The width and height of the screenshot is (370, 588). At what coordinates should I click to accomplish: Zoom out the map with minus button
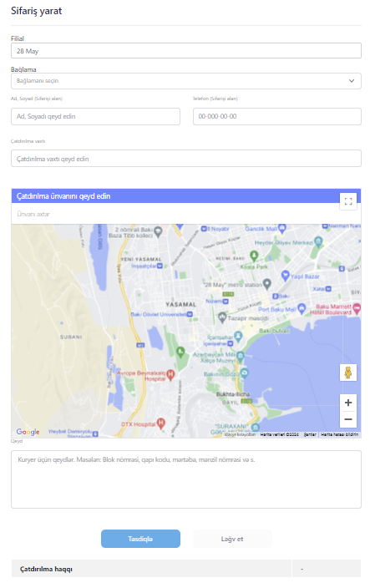click(x=348, y=419)
